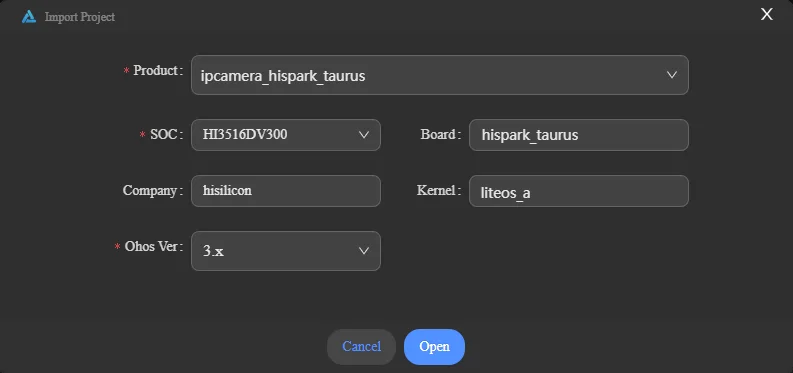Click the Board input field
Screen dimensions: 793x373
click(579, 135)
